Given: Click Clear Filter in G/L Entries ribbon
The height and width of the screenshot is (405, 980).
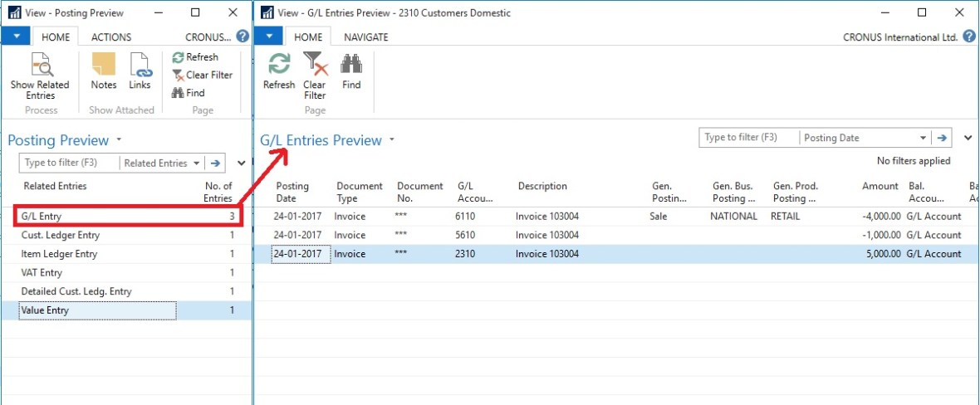Looking at the screenshot, I should 315,75.
